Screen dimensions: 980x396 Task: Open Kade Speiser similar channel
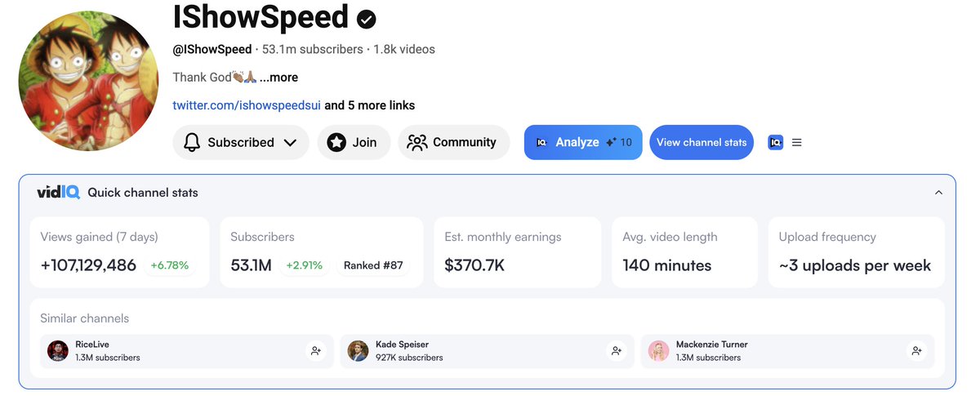click(487, 351)
